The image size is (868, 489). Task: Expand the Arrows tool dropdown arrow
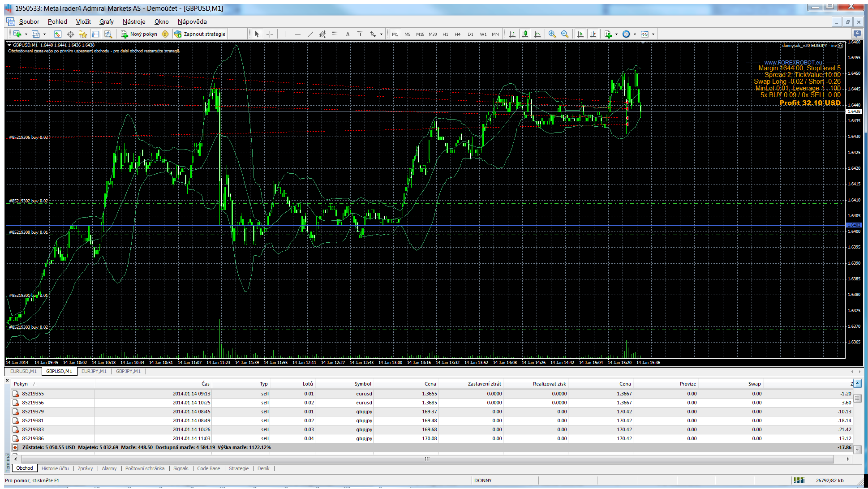381,34
